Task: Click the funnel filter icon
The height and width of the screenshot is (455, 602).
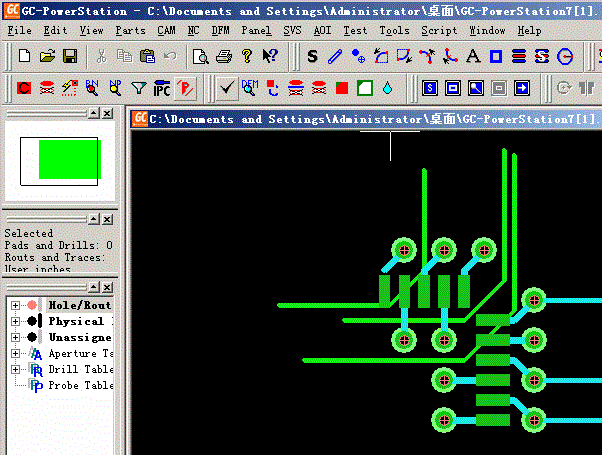Action: pos(139,89)
